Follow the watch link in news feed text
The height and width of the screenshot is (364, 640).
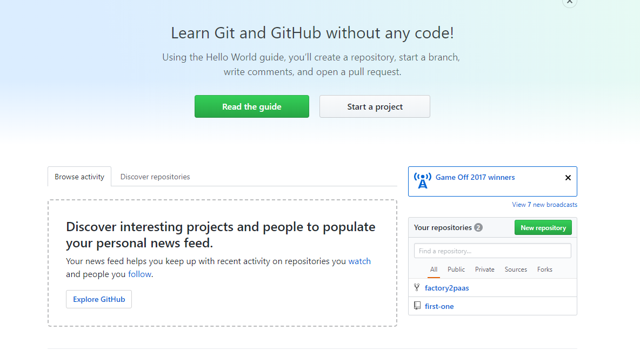point(359,261)
